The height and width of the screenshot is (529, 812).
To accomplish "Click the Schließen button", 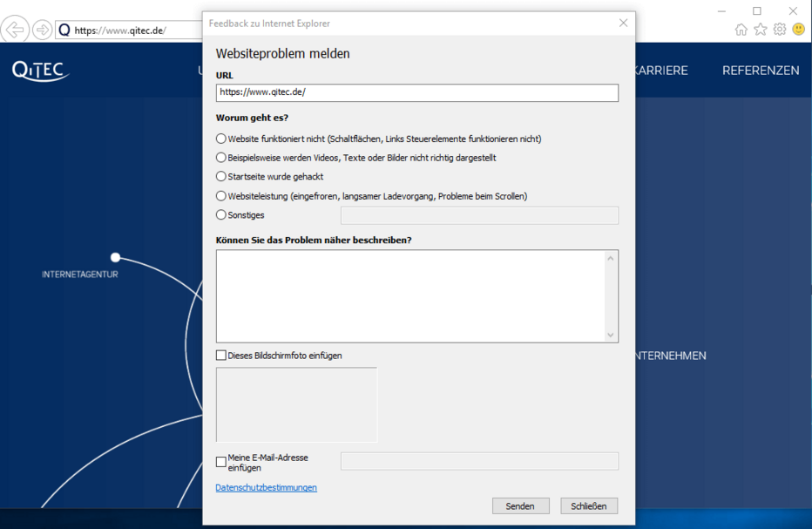I will pos(589,506).
